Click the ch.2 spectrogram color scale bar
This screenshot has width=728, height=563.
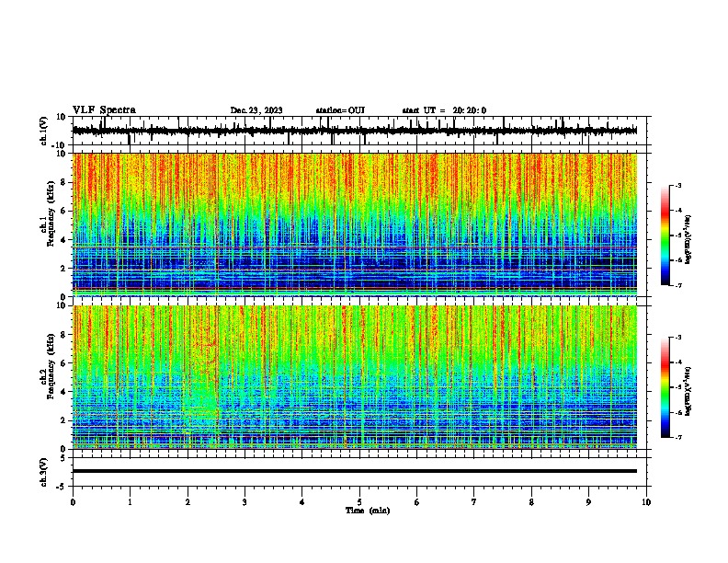pos(665,387)
